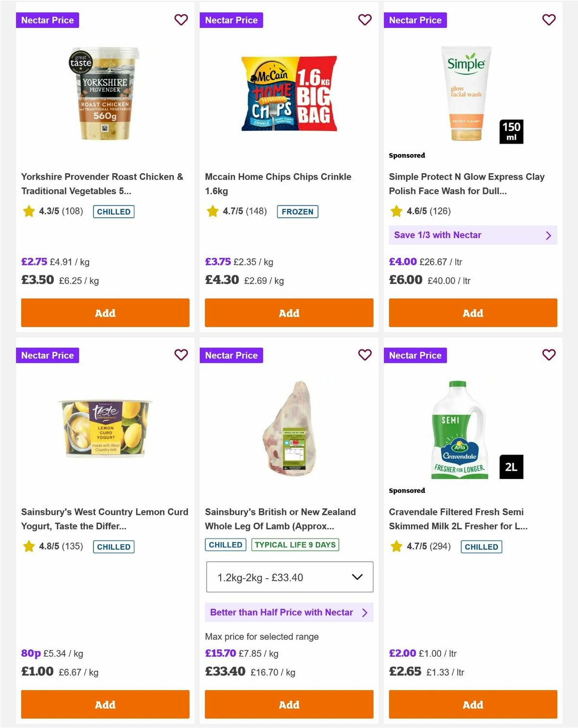
Task: Add Mccain Home Chips to the basket
Action: [289, 313]
